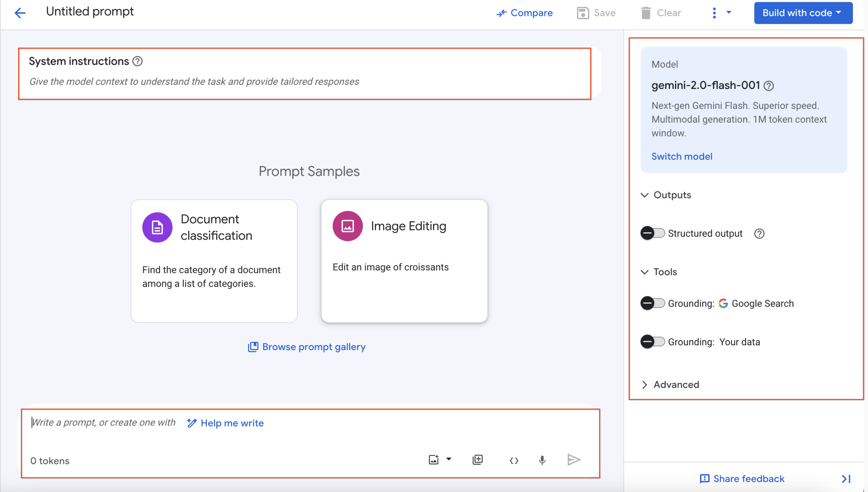Open the Compare view icon
The image size is (868, 492).
point(501,13)
